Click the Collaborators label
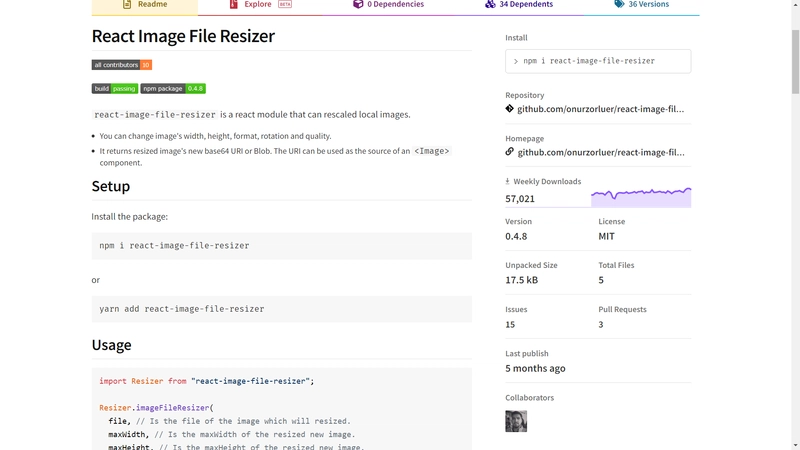800x450 pixels. click(x=530, y=397)
